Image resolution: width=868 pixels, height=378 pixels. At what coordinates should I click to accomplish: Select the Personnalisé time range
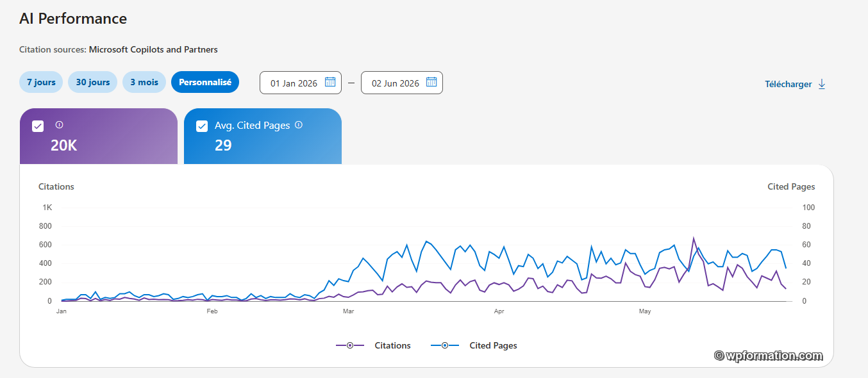tap(205, 82)
